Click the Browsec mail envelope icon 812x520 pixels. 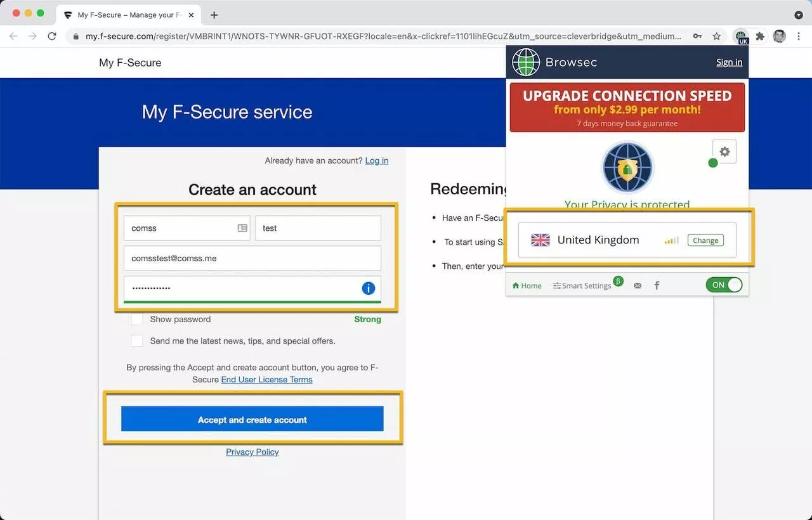[x=638, y=285]
